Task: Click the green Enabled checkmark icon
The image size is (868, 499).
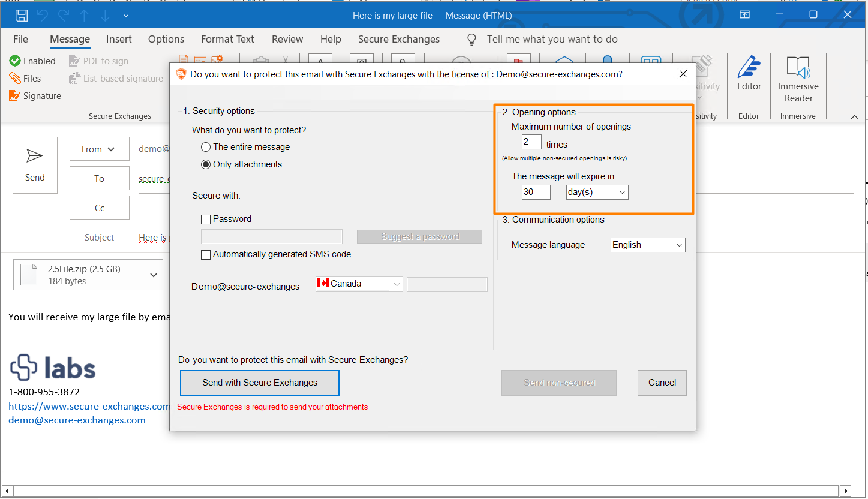Action: (15, 61)
